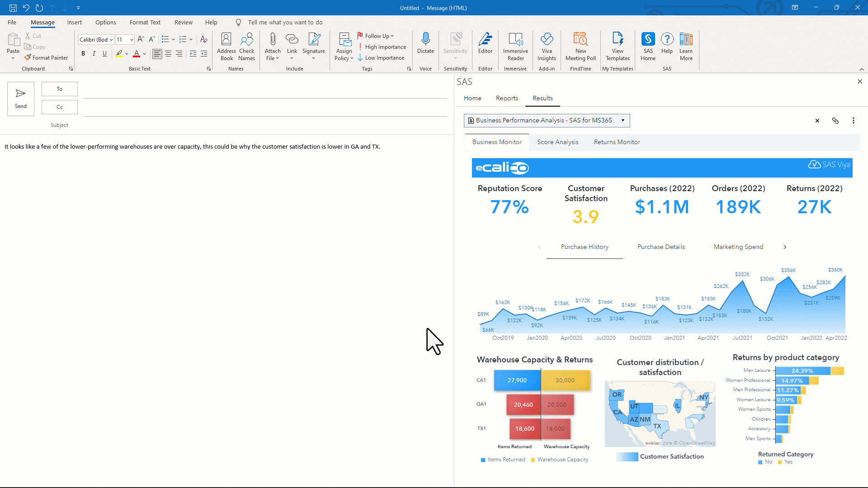
Task: Click TX state on customer map
Action: (657, 426)
